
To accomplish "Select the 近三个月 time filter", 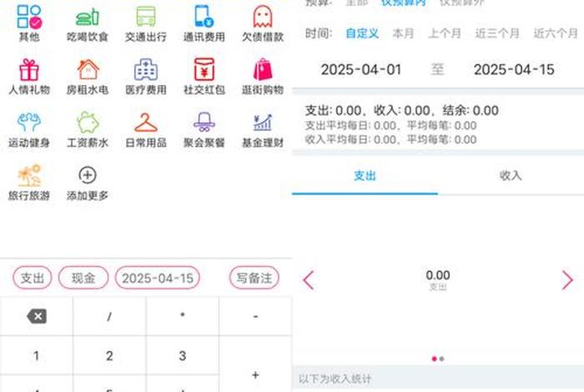I will pos(497,33).
